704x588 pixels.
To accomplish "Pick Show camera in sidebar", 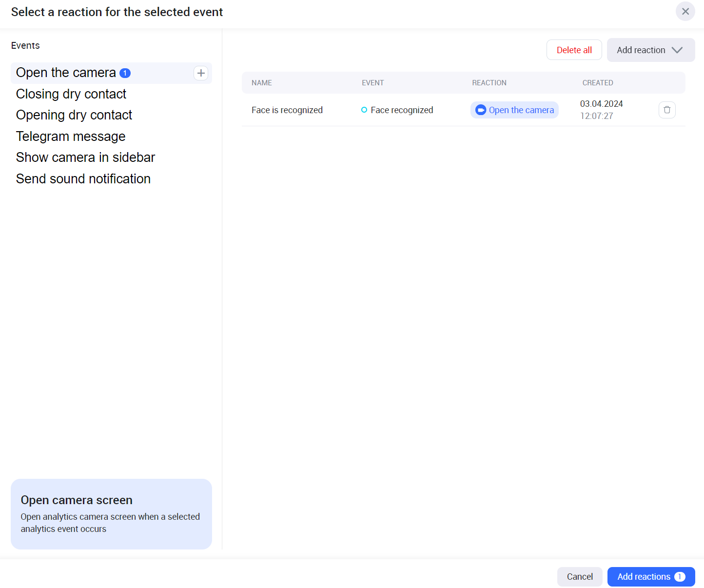I will click(85, 157).
